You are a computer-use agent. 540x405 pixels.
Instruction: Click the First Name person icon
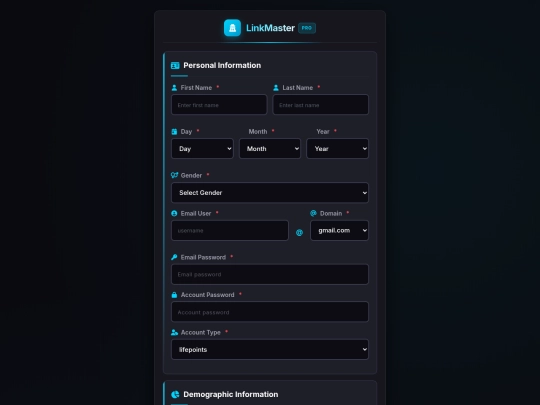[x=174, y=88]
